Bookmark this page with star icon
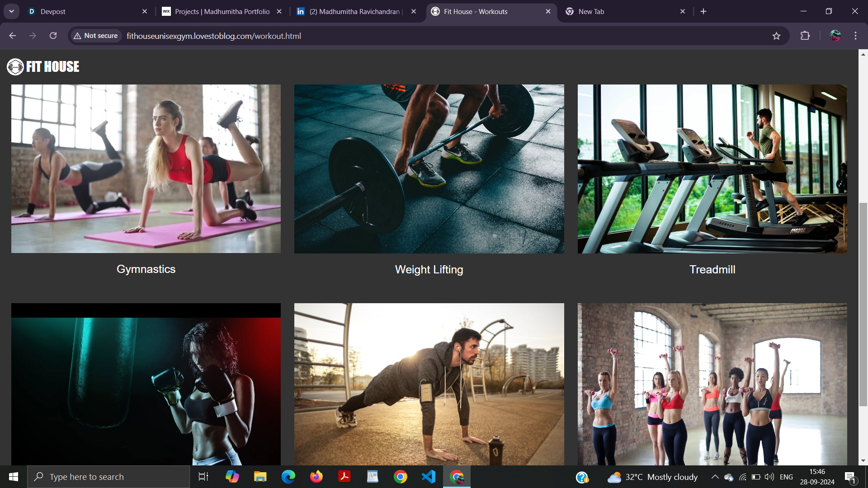The height and width of the screenshot is (488, 868). [776, 36]
